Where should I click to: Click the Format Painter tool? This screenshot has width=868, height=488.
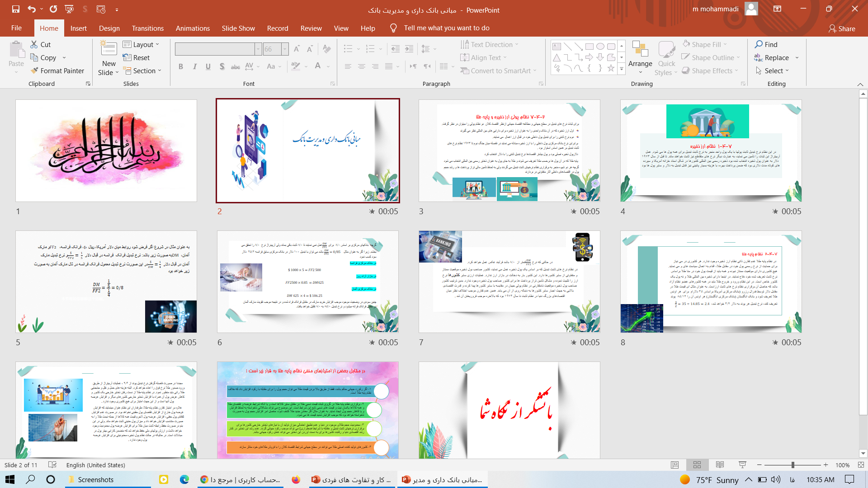(x=57, y=71)
